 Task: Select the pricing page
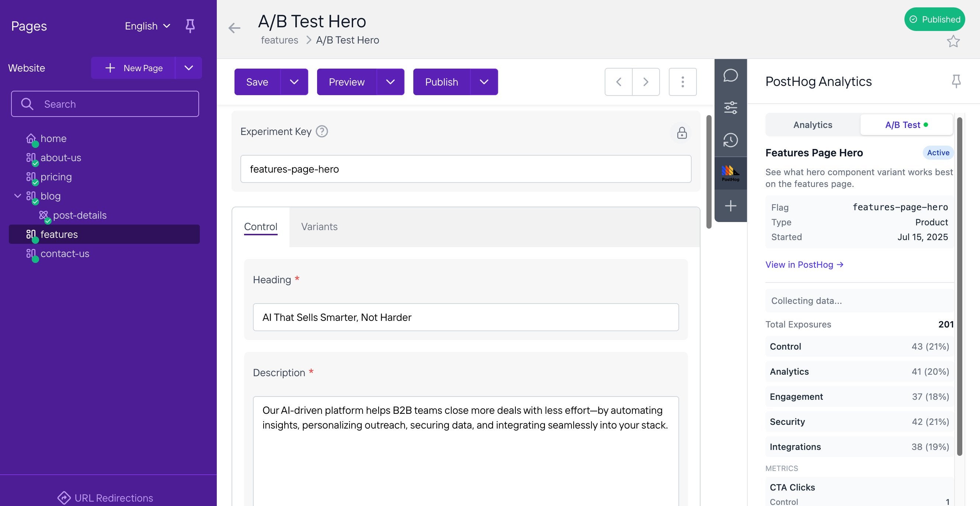56,177
